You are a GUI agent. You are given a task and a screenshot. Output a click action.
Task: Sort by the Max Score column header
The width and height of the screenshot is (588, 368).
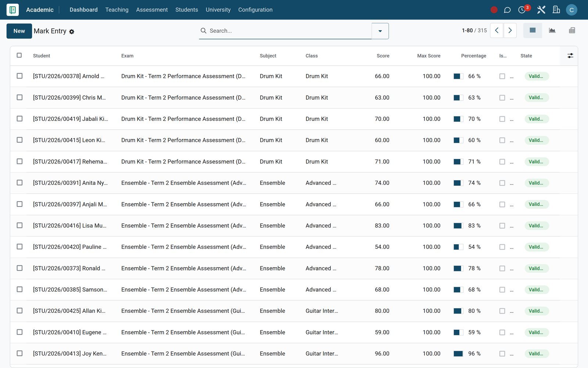(x=429, y=56)
